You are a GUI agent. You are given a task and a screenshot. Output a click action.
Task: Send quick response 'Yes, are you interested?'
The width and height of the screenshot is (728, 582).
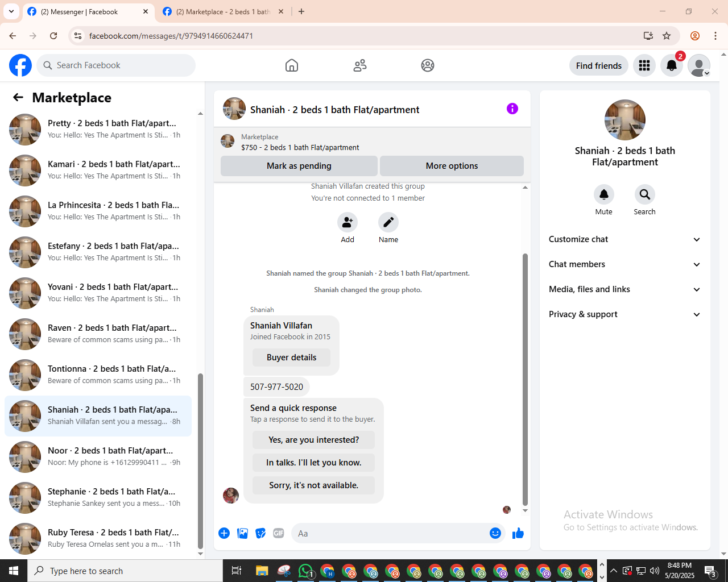click(314, 440)
